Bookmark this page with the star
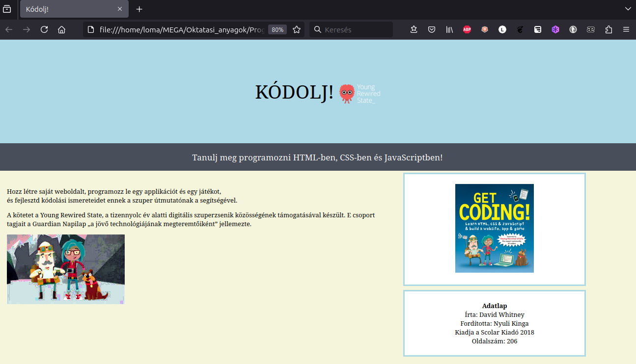Image resolution: width=636 pixels, height=364 pixels. coord(297,29)
